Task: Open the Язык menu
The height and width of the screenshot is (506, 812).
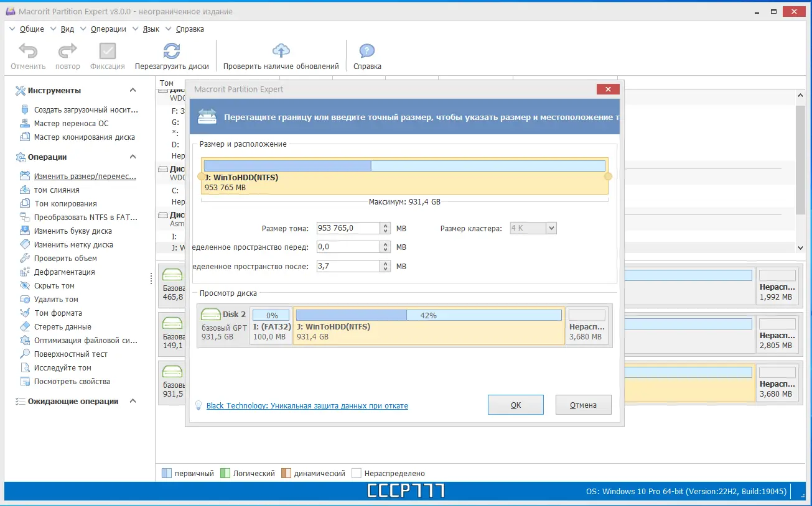Action: [151, 29]
